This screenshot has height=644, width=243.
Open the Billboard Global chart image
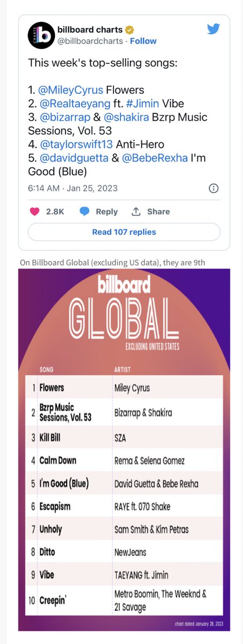[124, 450]
